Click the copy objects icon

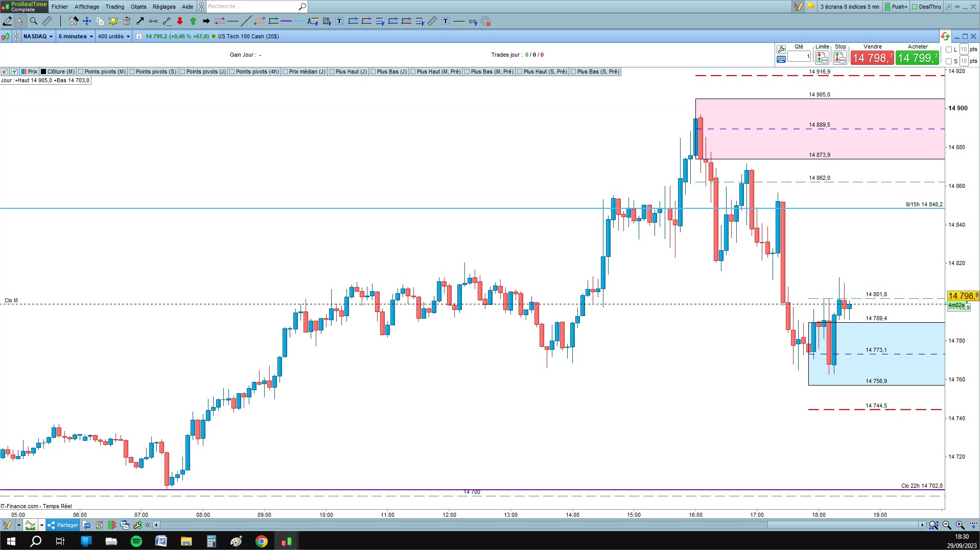[x=100, y=21]
